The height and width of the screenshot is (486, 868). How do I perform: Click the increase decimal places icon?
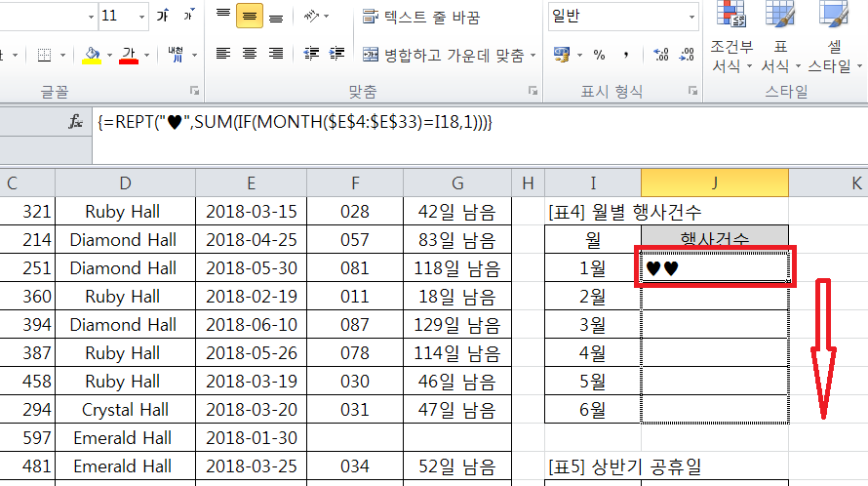[653, 55]
